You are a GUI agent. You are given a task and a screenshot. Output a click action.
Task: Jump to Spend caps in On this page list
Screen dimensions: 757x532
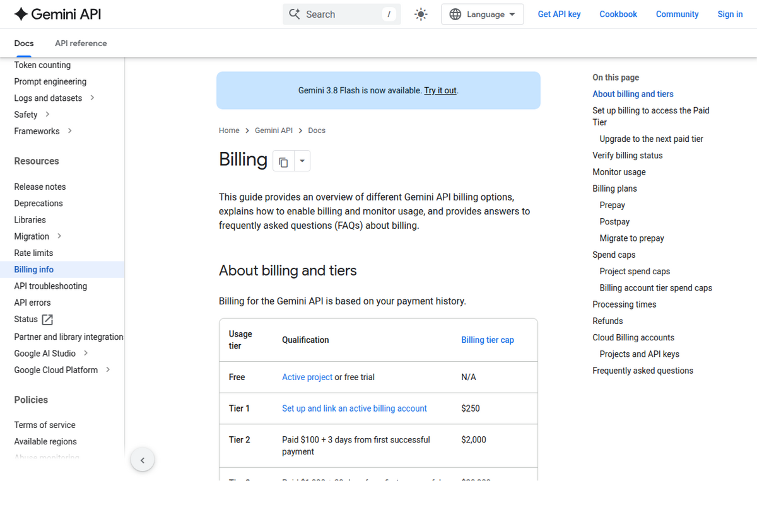(x=614, y=255)
